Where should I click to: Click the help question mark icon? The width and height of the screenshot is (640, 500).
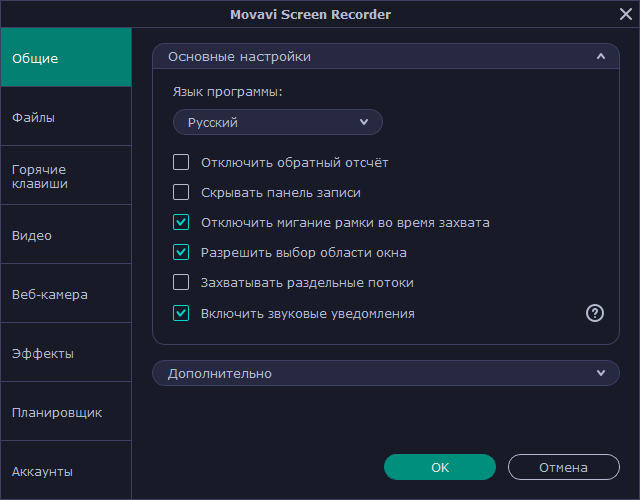click(595, 313)
